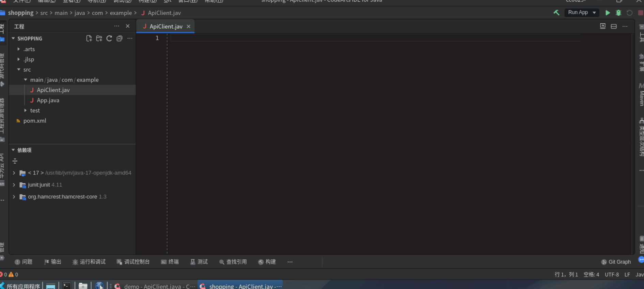This screenshot has height=289, width=644.
Task: Click errors and warnings count in status bar
Action: click(9, 274)
